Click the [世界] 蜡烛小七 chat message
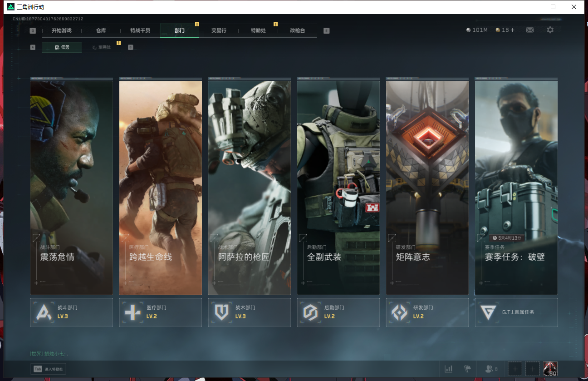The image size is (588, 381). [x=49, y=353]
